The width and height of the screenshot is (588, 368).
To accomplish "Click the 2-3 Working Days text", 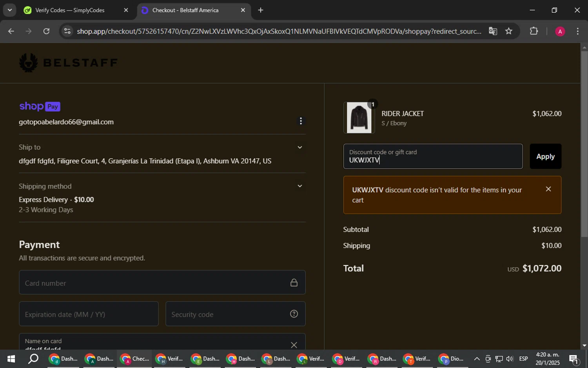I will pos(46,210).
